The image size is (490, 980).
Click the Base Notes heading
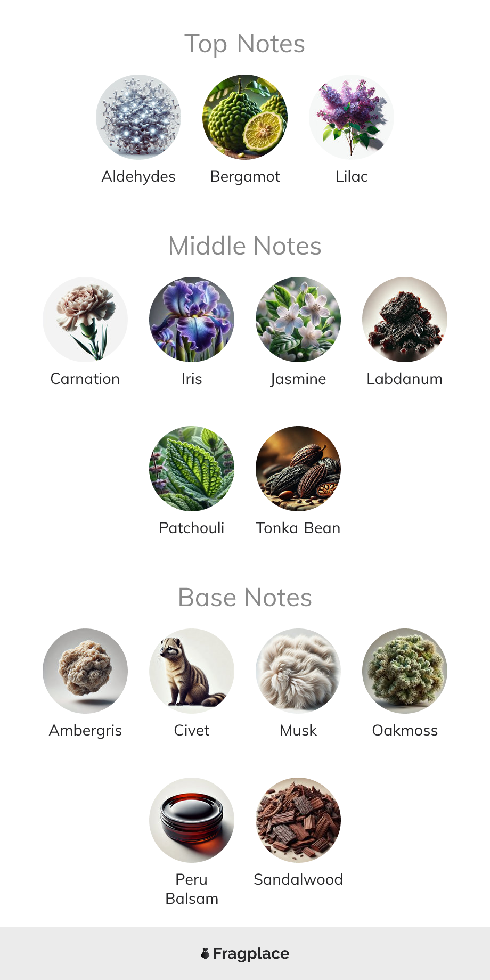(245, 598)
